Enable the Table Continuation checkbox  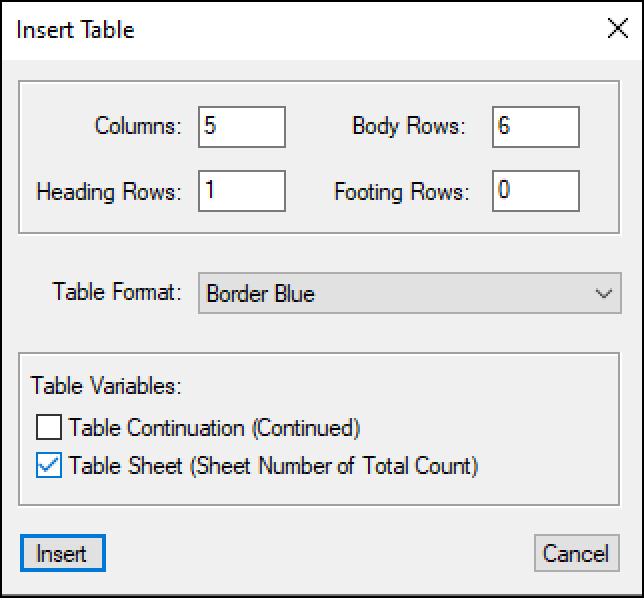[49, 428]
